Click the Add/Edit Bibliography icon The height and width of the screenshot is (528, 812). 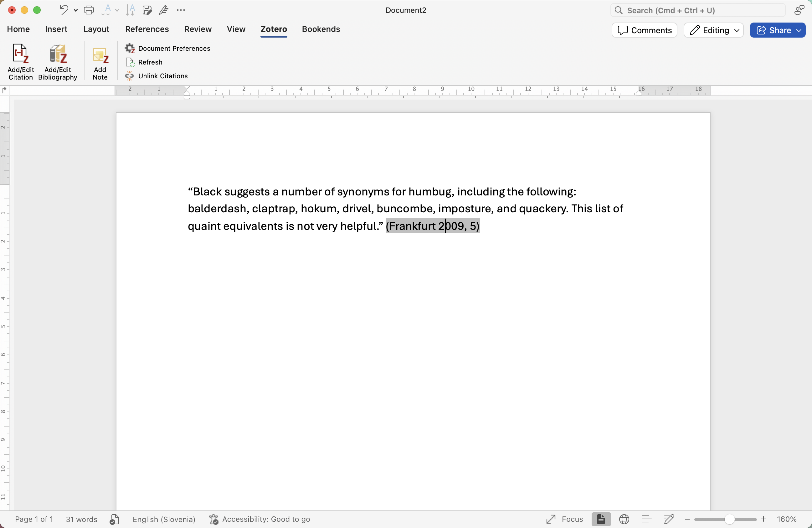58,61
